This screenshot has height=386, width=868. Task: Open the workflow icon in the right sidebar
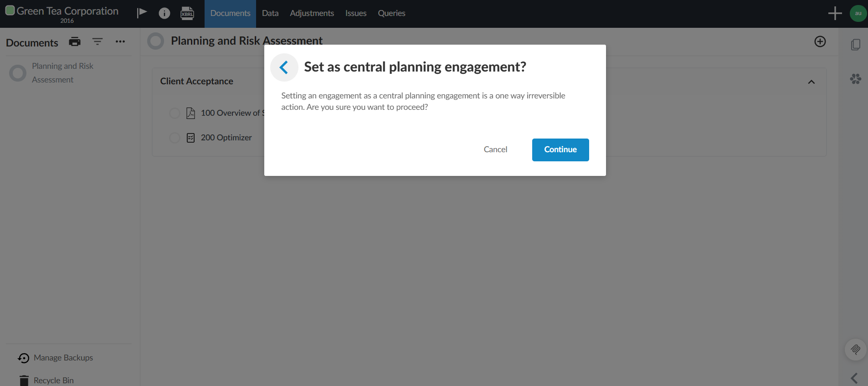click(x=855, y=78)
